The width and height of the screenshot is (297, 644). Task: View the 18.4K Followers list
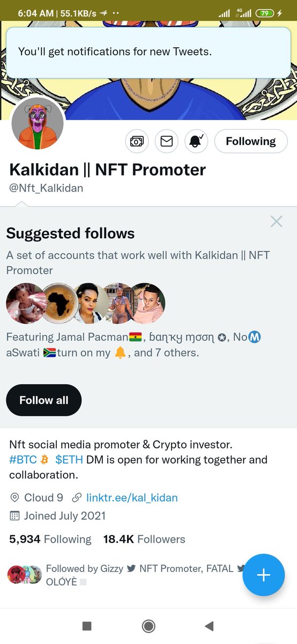[x=144, y=539]
